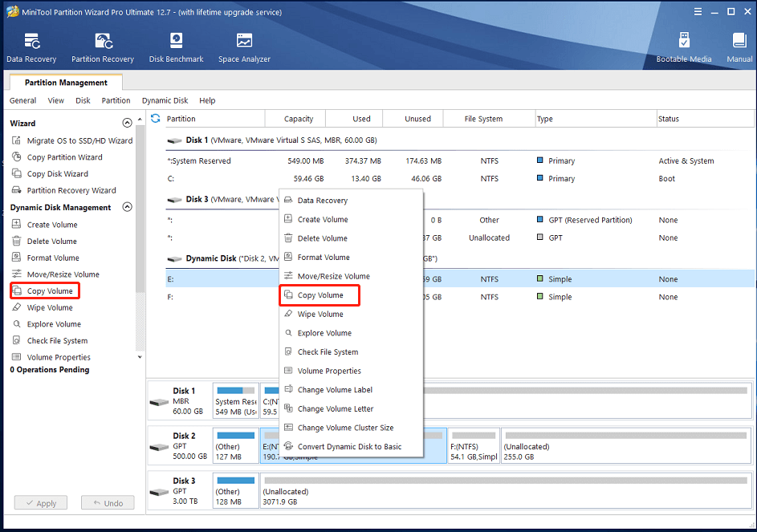Select the System Reserved partition row

click(x=460, y=160)
